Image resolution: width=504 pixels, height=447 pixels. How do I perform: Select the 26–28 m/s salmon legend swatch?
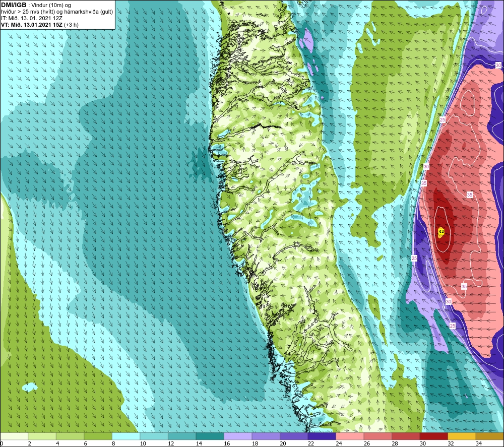point(377,436)
